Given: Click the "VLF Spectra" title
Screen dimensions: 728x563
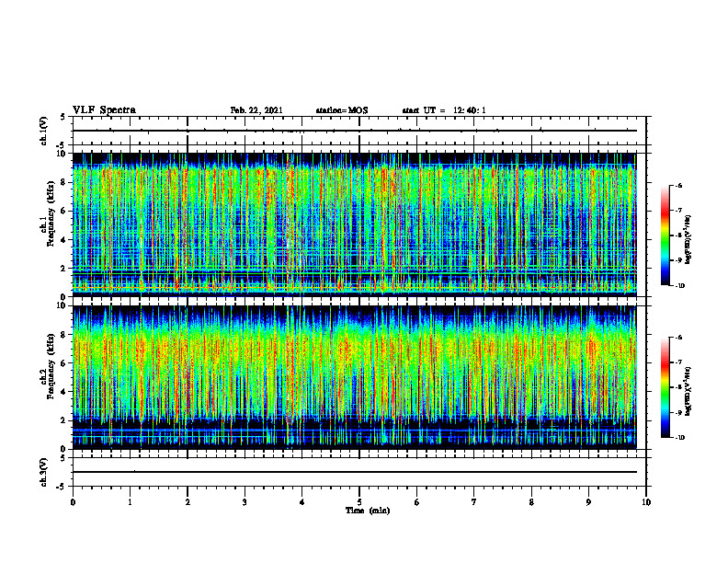Looking at the screenshot, I should click(x=104, y=110).
